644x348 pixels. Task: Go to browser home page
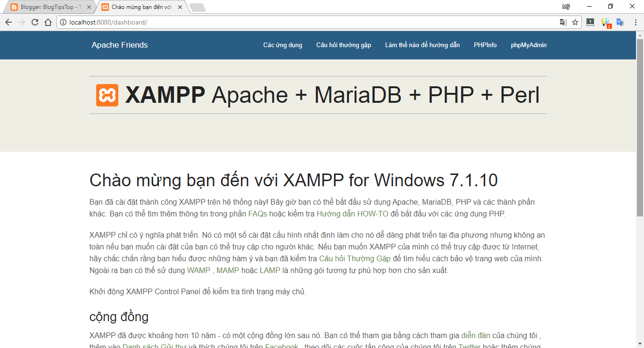[x=48, y=22]
